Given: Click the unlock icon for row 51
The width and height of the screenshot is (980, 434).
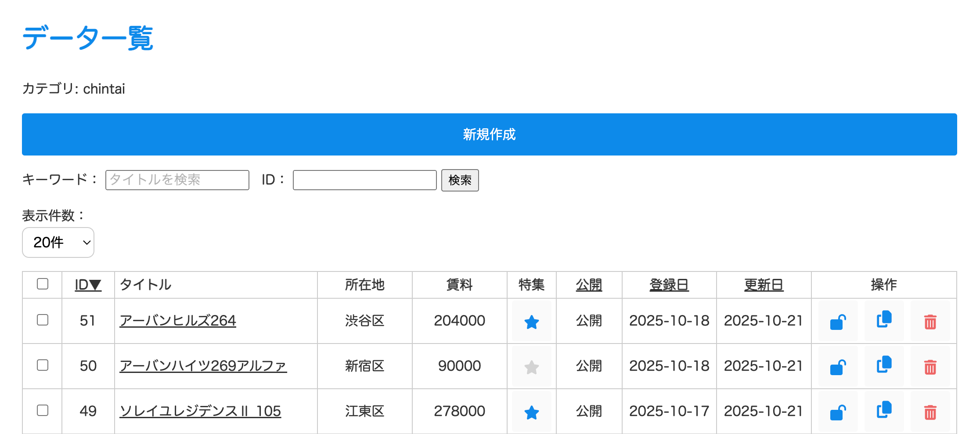Looking at the screenshot, I should click(x=838, y=322).
